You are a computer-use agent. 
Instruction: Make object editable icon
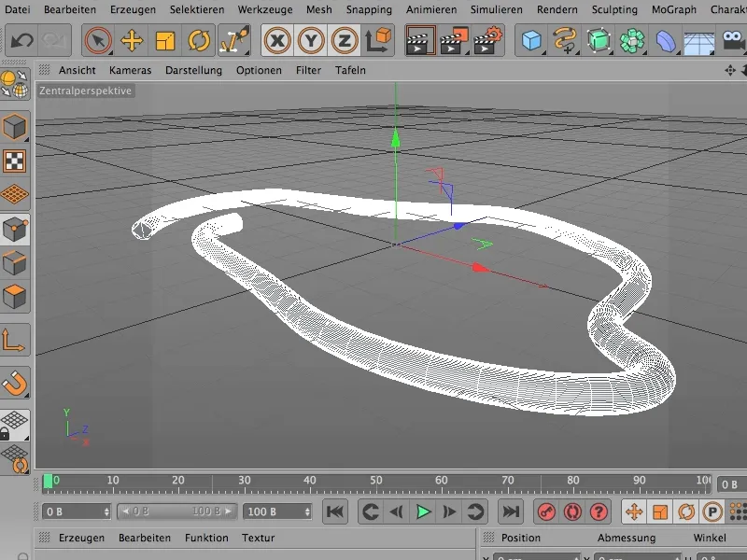tap(15, 84)
